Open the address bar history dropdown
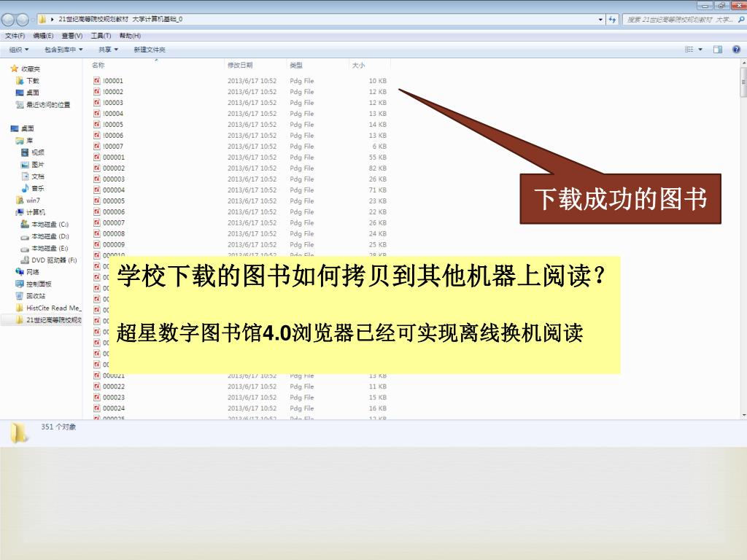This screenshot has height=560, width=747. tap(600, 20)
